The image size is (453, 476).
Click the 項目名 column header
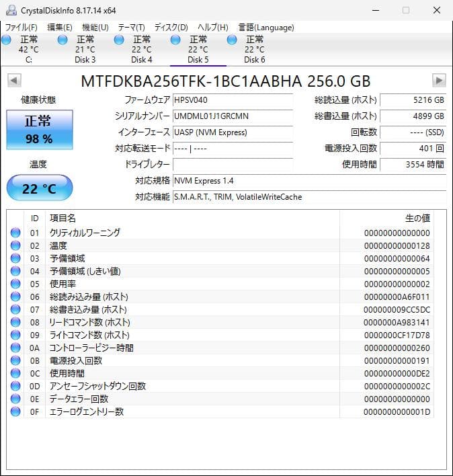[192, 218]
